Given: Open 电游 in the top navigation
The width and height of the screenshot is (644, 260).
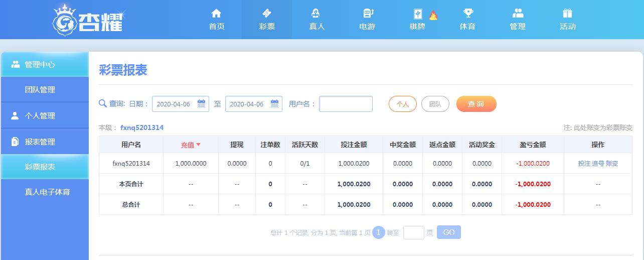Looking at the screenshot, I should (367, 20).
